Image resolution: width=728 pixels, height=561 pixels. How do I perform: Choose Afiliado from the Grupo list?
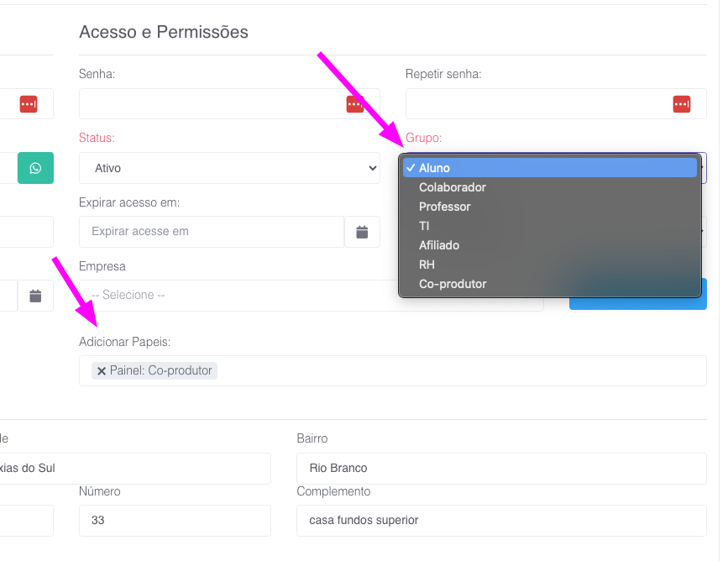pos(439,245)
